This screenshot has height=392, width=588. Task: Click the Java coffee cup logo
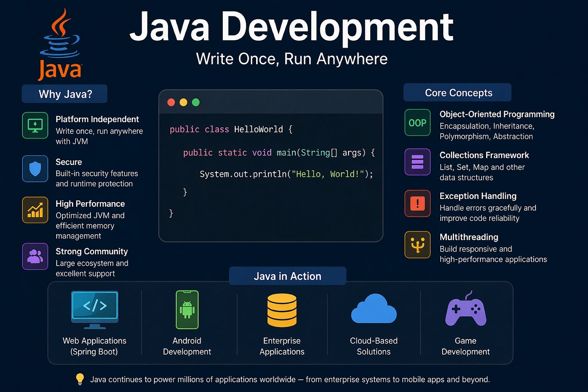point(60,44)
